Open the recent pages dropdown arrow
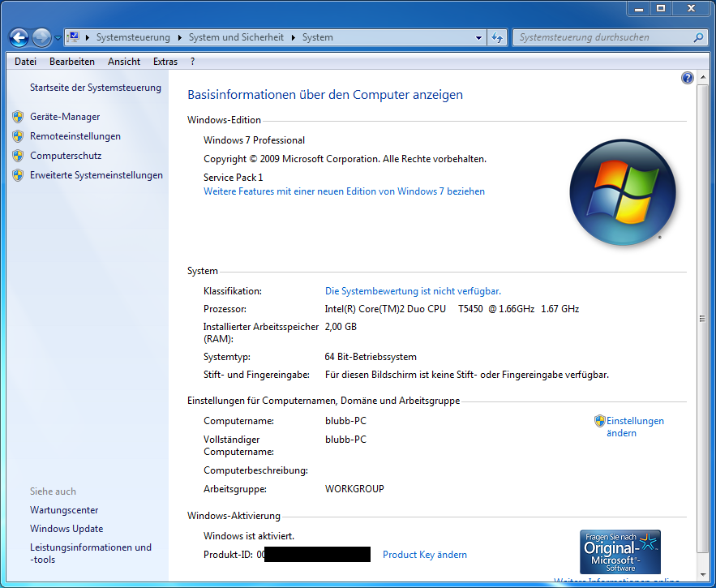Image resolution: width=716 pixels, height=588 pixels. [58, 38]
